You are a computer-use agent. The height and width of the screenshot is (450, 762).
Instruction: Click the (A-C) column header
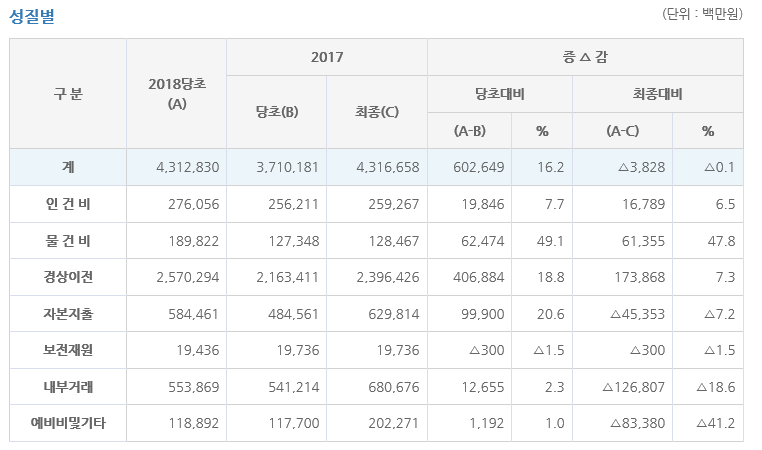[x=622, y=131]
